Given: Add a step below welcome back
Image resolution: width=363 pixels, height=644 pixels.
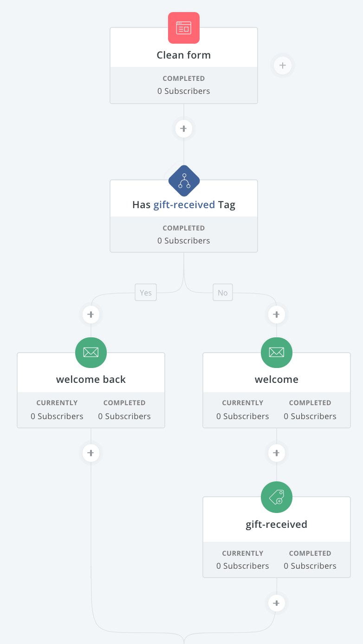Looking at the screenshot, I should pyautogui.click(x=91, y=453).
